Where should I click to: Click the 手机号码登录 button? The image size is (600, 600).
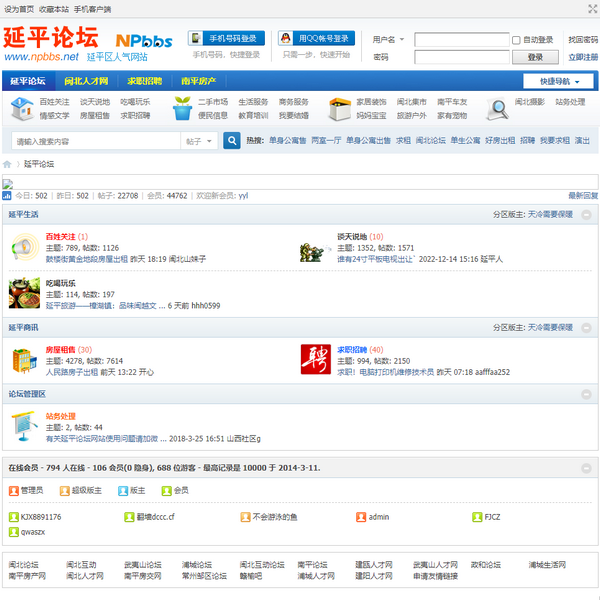(226, 38)
